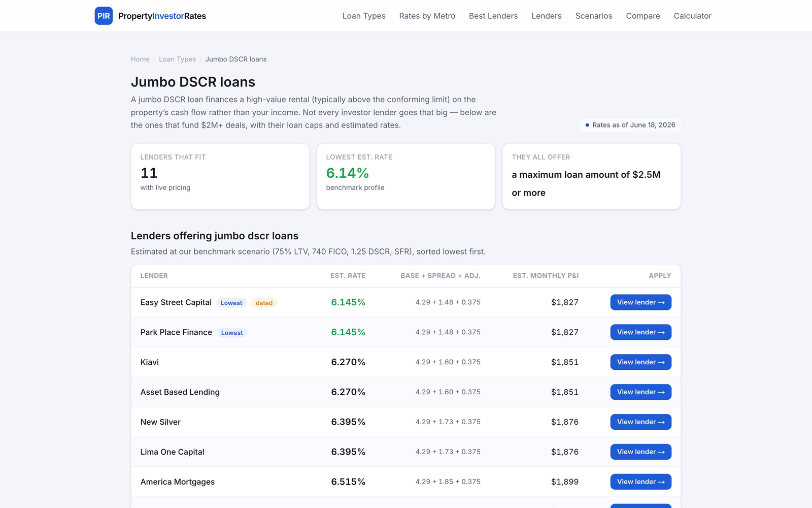
Task: Click the Loan Types breadcrumb link
Action: click(177, 59)
